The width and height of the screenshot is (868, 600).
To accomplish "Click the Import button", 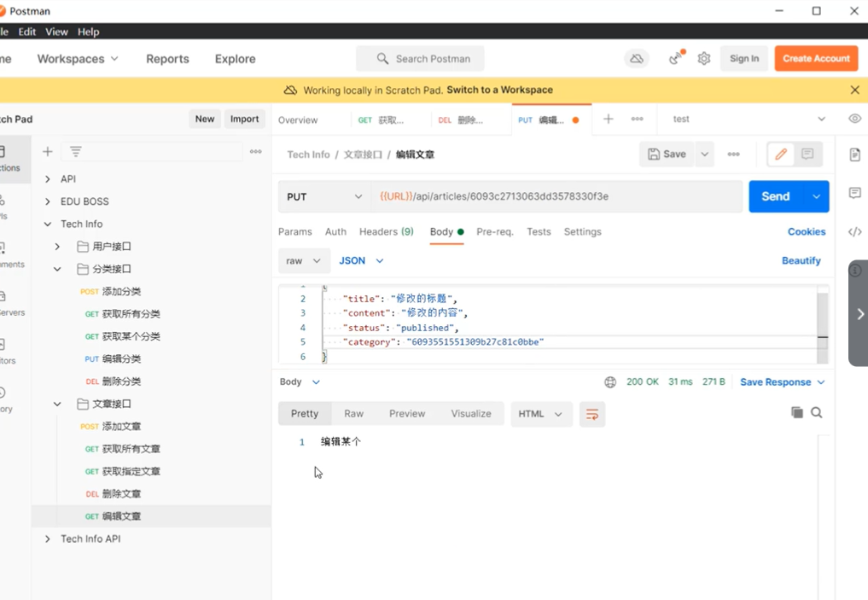I will tap(245, 119).
